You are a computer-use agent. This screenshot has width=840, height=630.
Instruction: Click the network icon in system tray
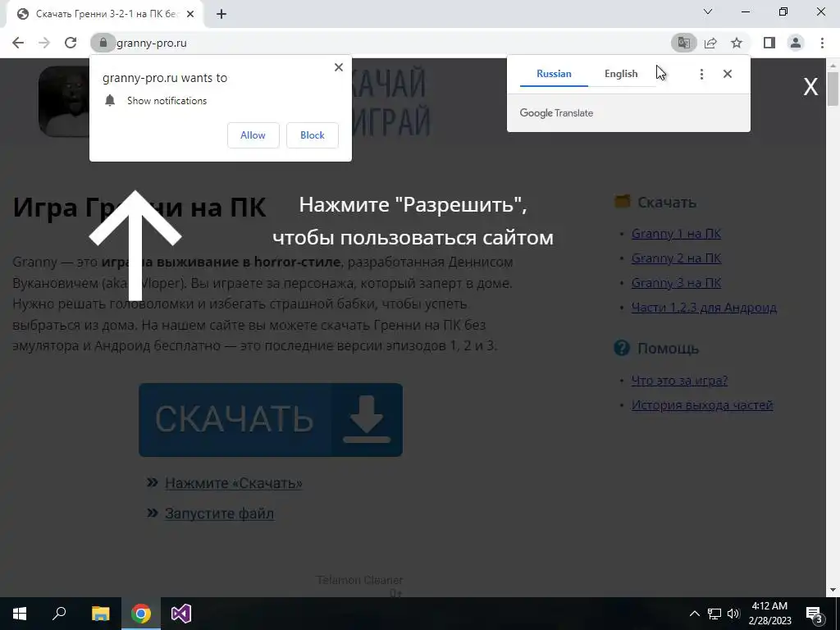point(714,614)
